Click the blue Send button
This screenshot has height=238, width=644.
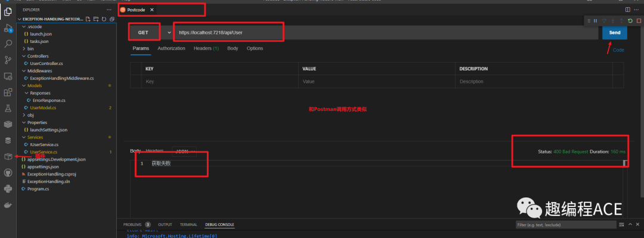(615, 32)
